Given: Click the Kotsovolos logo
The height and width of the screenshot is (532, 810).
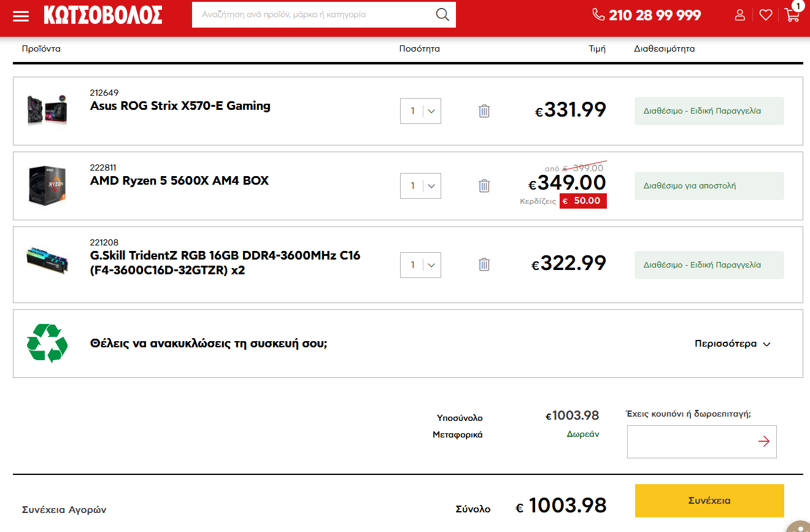Looking at the screenshot, I should tap(103, 15).
